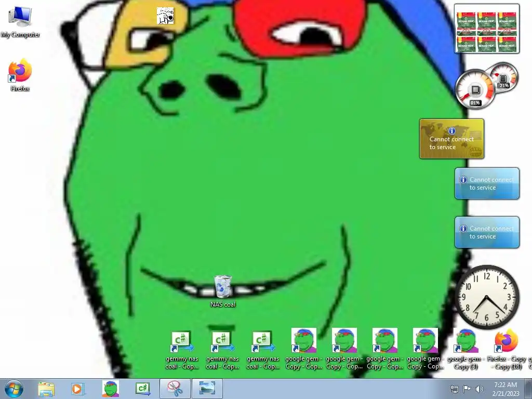Switch to the picture viewer taskbar button

(207, 389)
